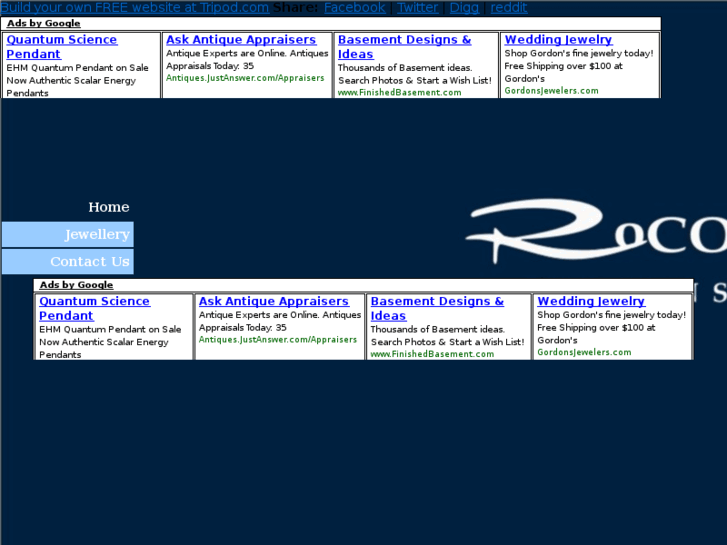Share the page on Facebook

355,7
